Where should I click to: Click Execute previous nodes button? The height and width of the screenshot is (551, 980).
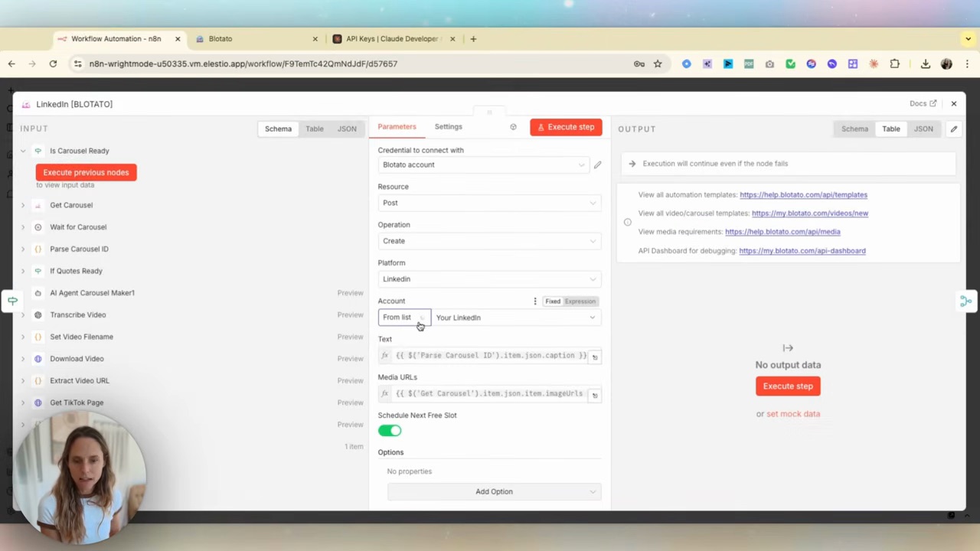86,173
